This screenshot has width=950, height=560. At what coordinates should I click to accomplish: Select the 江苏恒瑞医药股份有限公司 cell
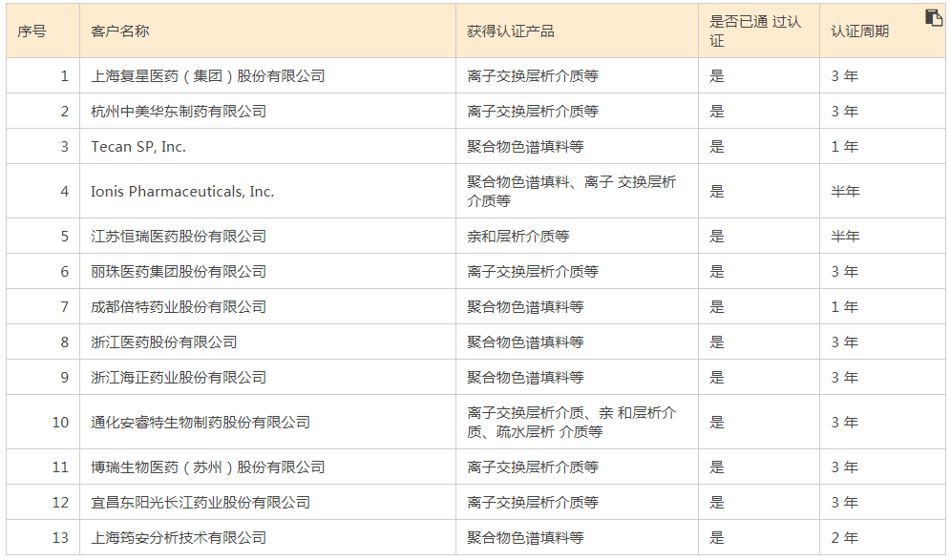coord(179,237)
